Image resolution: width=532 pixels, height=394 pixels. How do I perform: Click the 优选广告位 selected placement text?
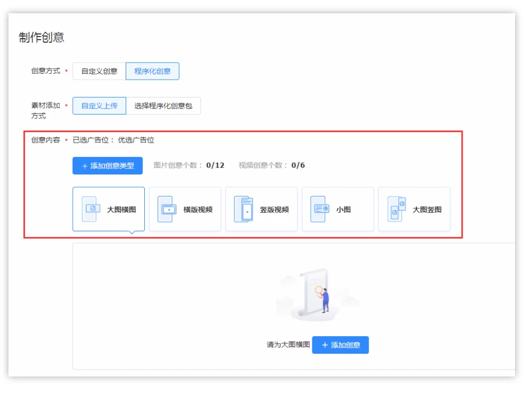136,140
